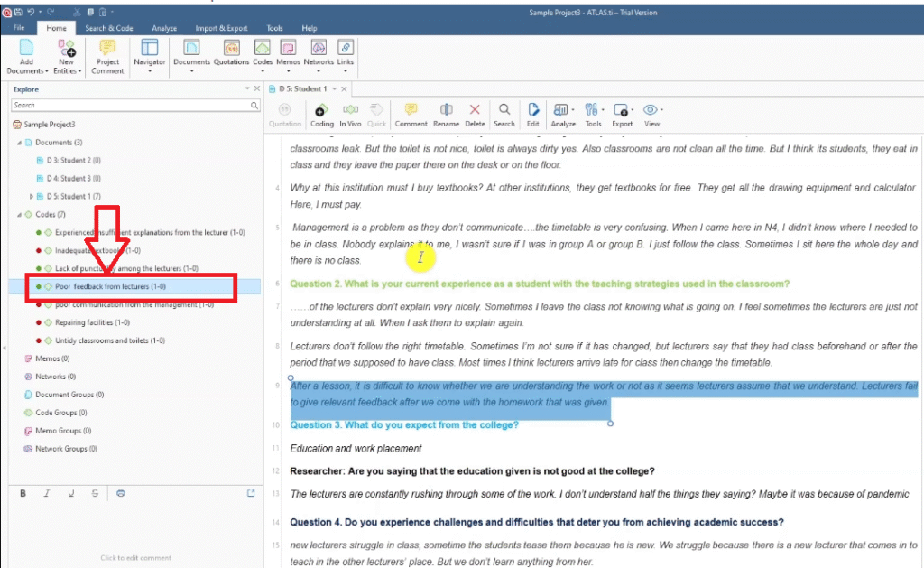
Task: Select the In Vivo coding tool
Action: point(350,114)
